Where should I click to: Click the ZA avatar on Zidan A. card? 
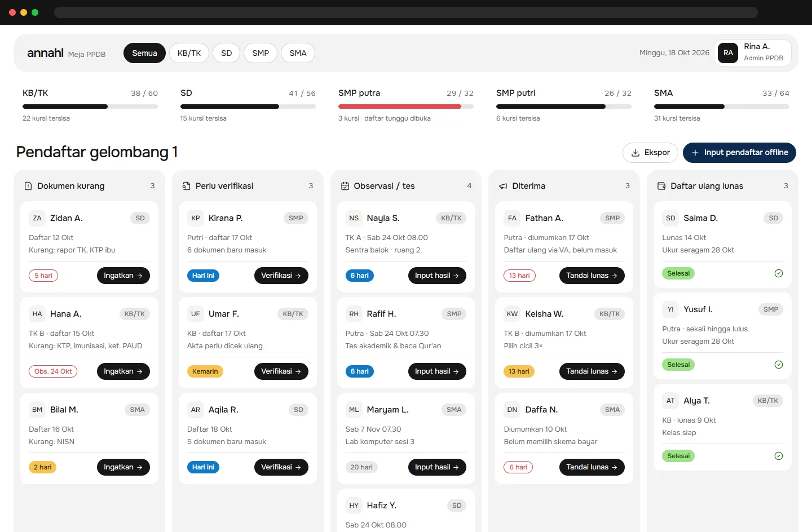coord(37,218)
